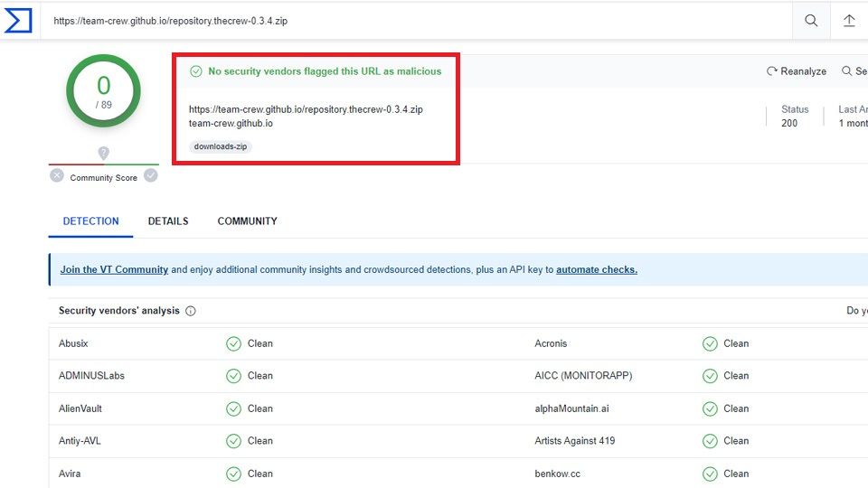Image resolution: width=868 pixels, height=488 pixels.
Task: Click the search magnifier icon in top bar
Action: [811, 21]
